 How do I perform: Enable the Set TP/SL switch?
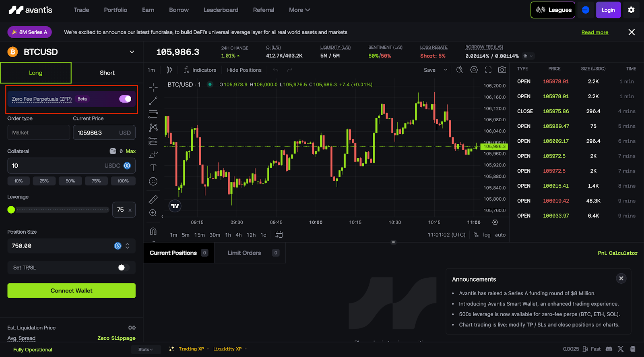click(x=124, y=268)
